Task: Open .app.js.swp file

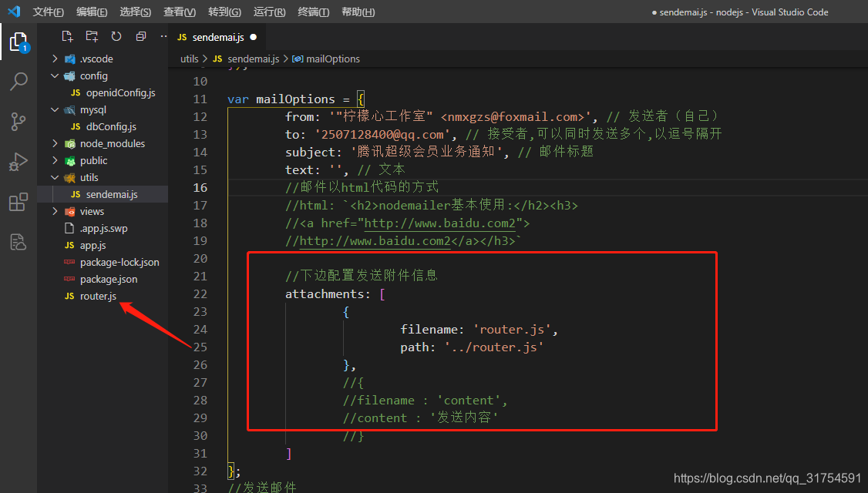Action: click(103, 229)
